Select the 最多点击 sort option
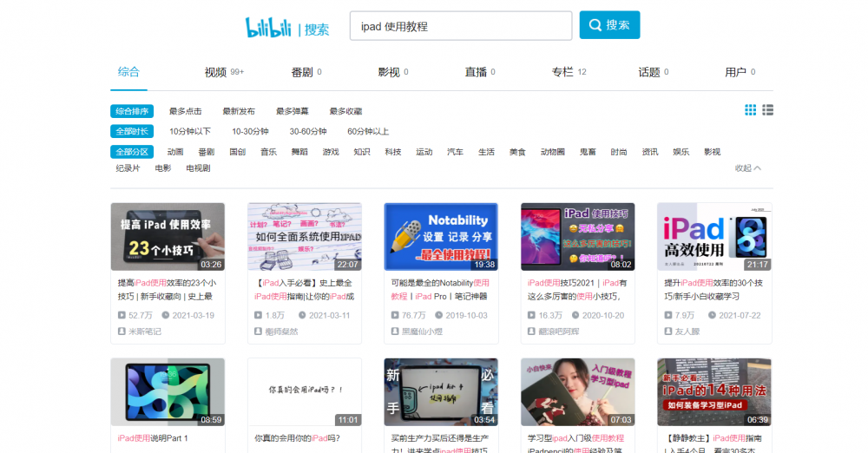This screenshot has height=453, width=868. (x=185, y=111)
